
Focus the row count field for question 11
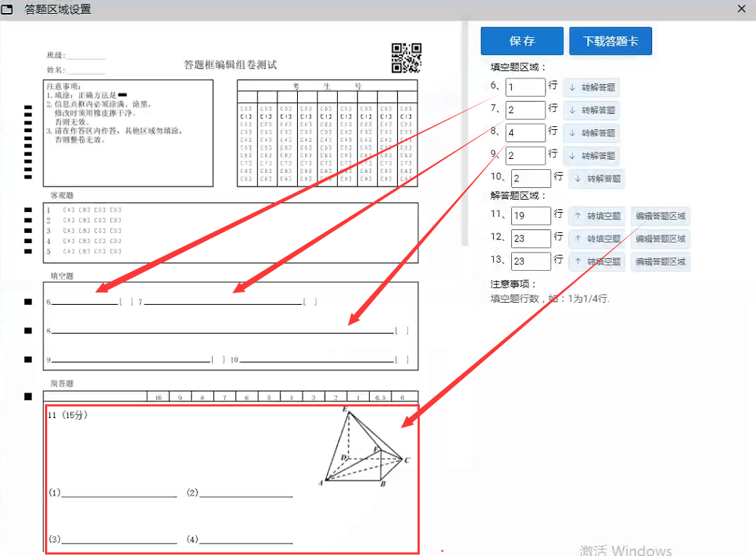coord(530,216)
